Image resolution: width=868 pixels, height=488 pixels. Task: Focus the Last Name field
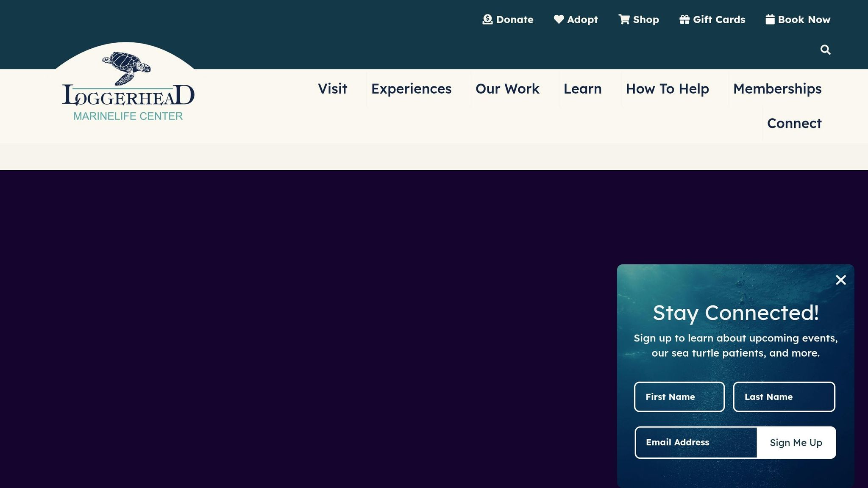(784, 397)
